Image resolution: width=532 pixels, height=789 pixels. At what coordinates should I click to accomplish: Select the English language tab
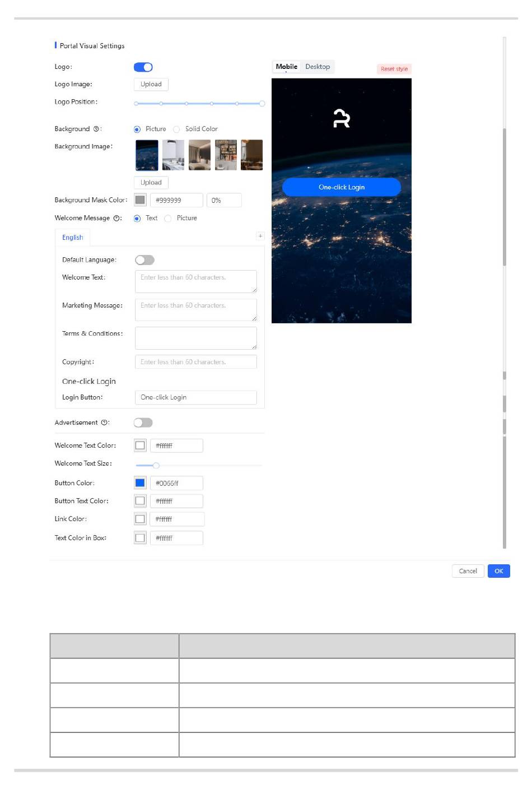click(x=73, y=238)
